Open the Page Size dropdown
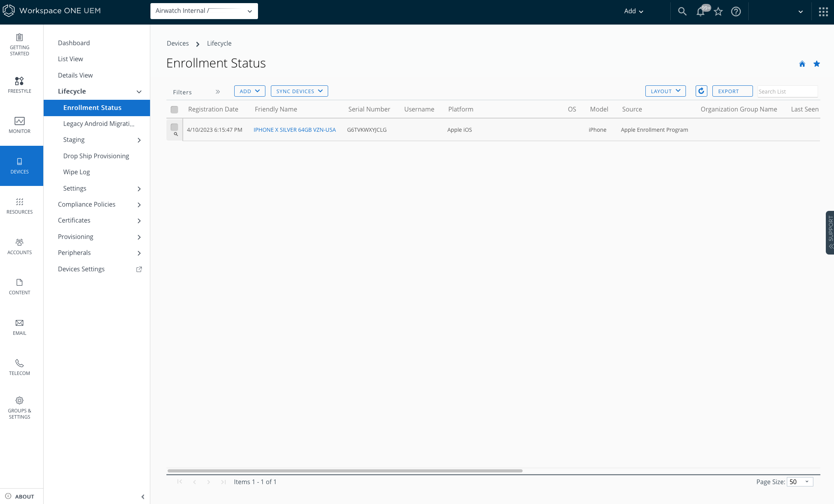Image resolution: width=834 pixels, height=504 pixels. (x=800, y=482)
